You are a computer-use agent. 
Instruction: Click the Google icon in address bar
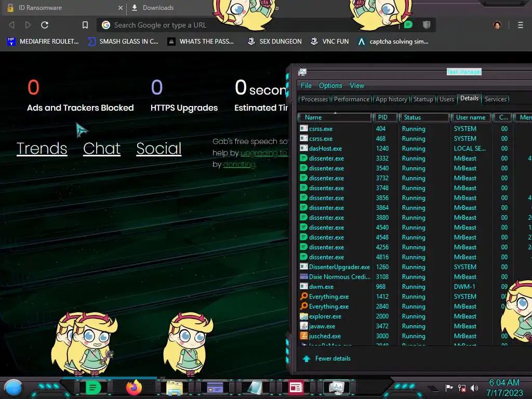point(106,25)
